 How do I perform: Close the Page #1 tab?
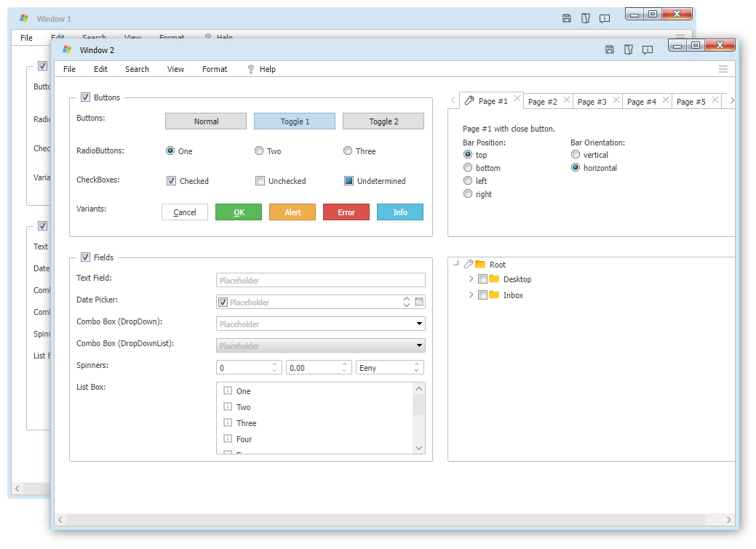point(517,98)
